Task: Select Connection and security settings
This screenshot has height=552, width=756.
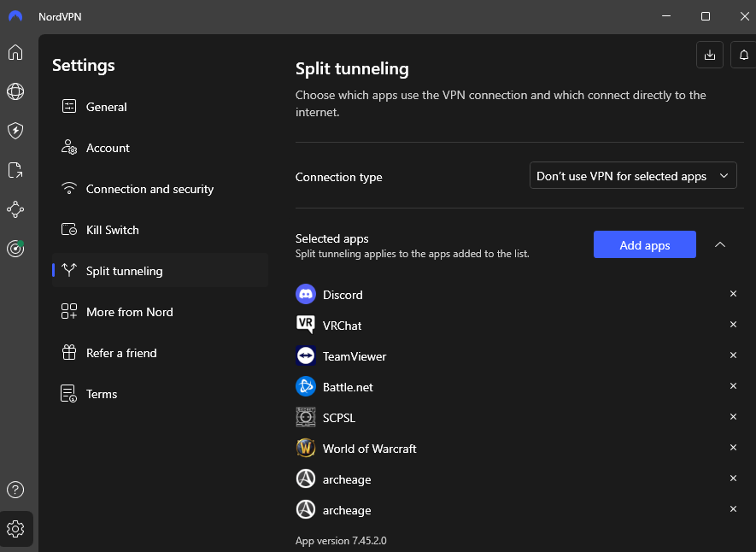Action: point(149,189)
